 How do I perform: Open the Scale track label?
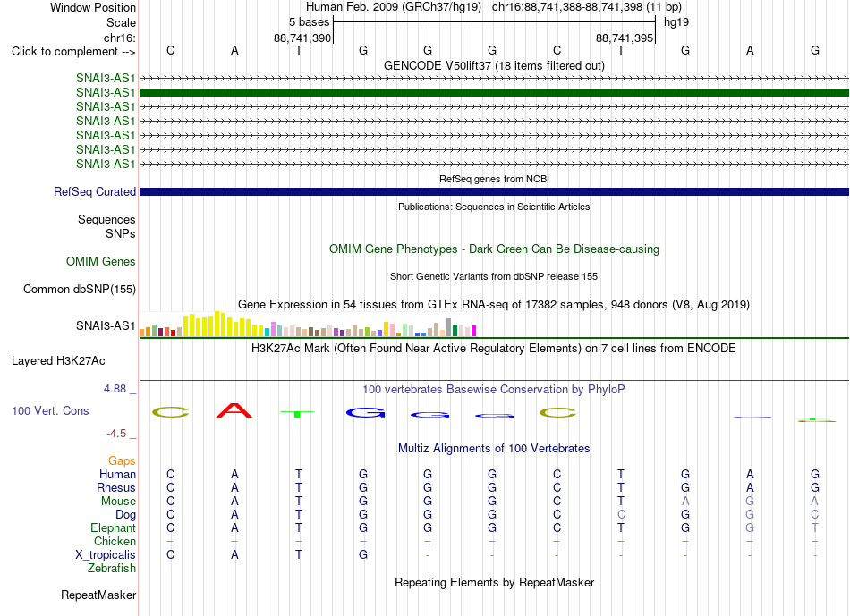[121, 22]
